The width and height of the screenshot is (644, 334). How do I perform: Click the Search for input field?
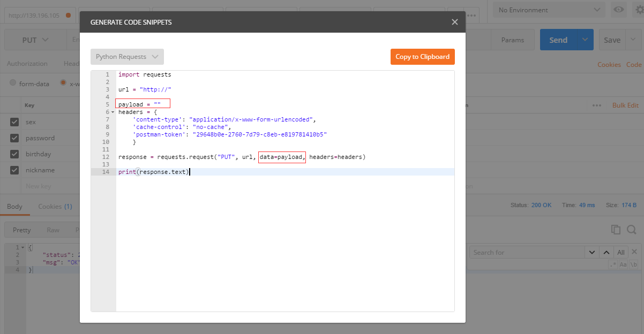point(525,252)
